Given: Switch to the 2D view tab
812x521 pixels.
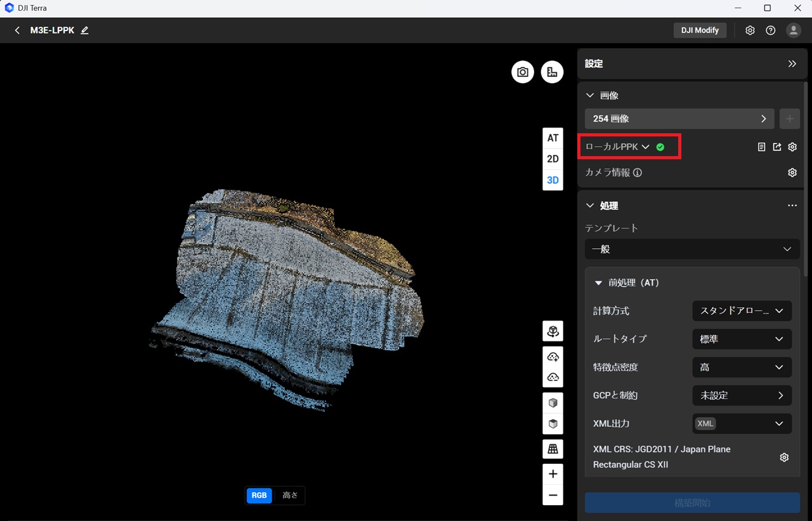Looking at the screenshot, I should 553,159.
